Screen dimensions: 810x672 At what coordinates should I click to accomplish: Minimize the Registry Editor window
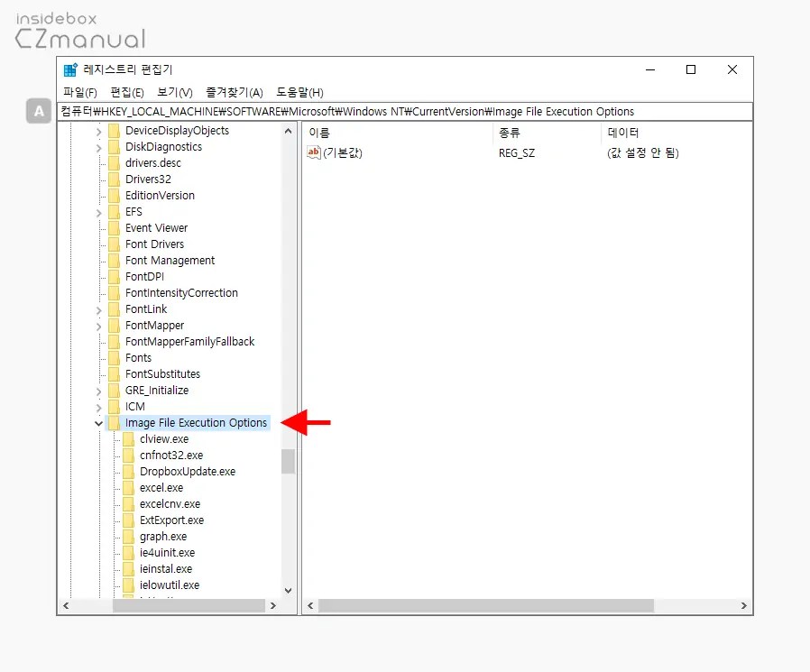pyautogui.click(x=650, y=69)
